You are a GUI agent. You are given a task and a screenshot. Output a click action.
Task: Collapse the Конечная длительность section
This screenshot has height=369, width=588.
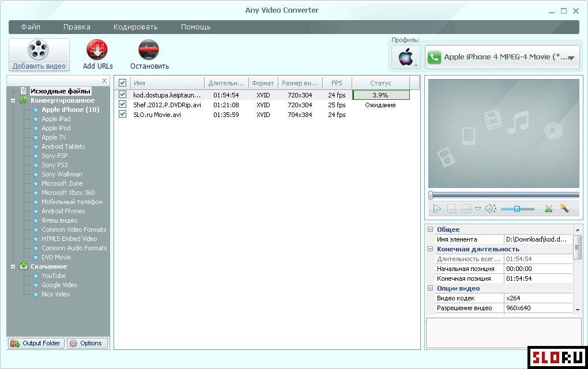pos(430,248)
